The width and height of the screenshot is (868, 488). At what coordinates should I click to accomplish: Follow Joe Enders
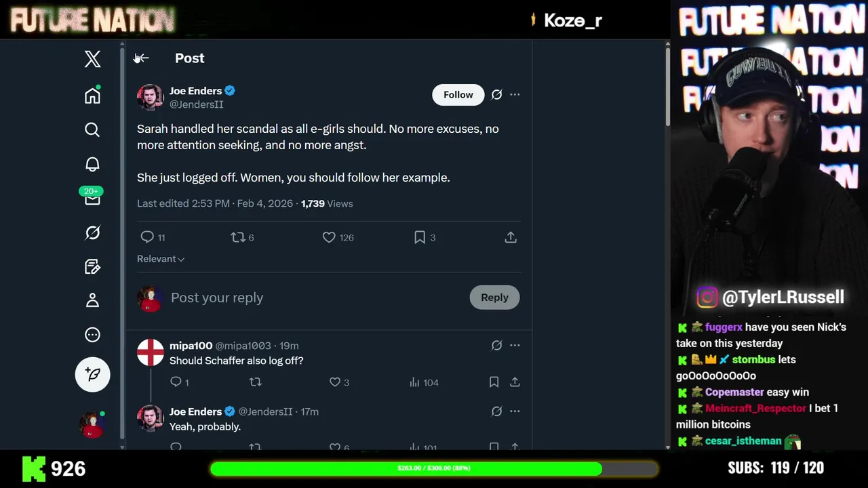[x=458, y=95]
